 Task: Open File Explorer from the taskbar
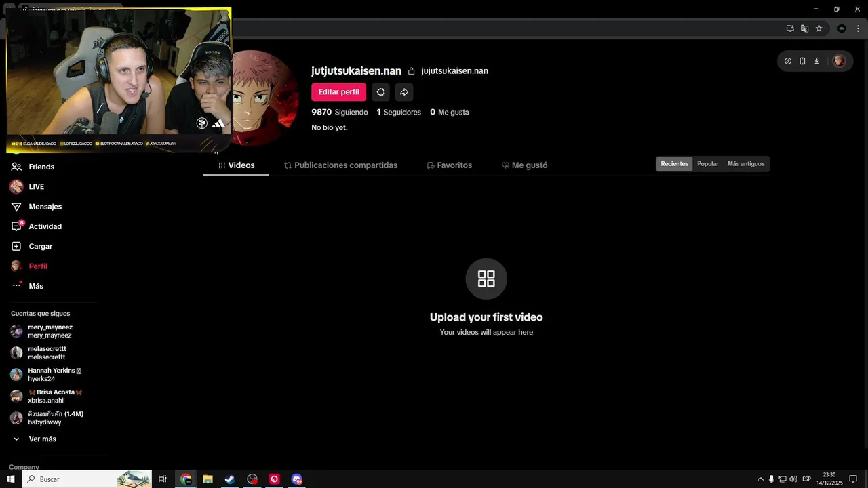click(208, 479)
